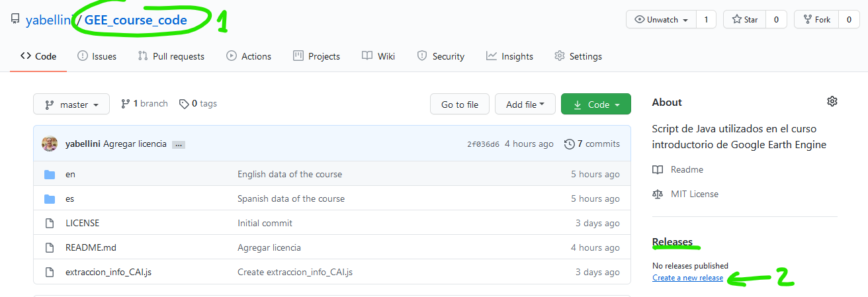Viewport: 868px width, 297px height.
Task: Expand the Add file dropdown
Action: click(525, 105)
